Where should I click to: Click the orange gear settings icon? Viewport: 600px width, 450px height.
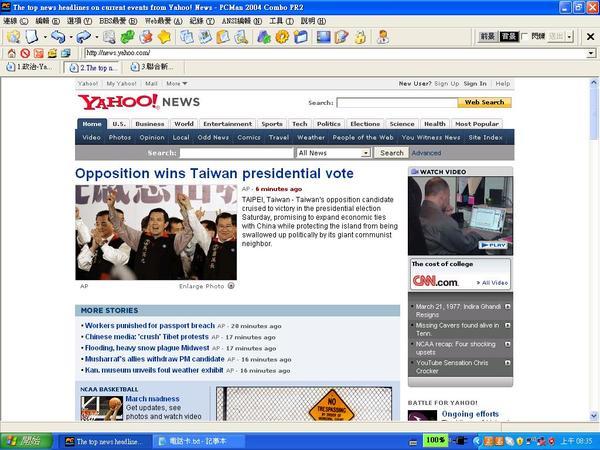click(282, 37)
